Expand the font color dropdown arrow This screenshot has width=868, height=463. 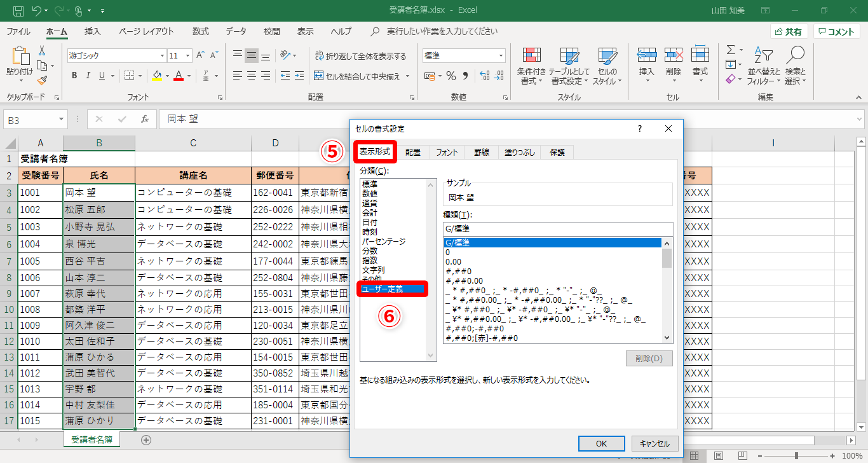[188, 76]
